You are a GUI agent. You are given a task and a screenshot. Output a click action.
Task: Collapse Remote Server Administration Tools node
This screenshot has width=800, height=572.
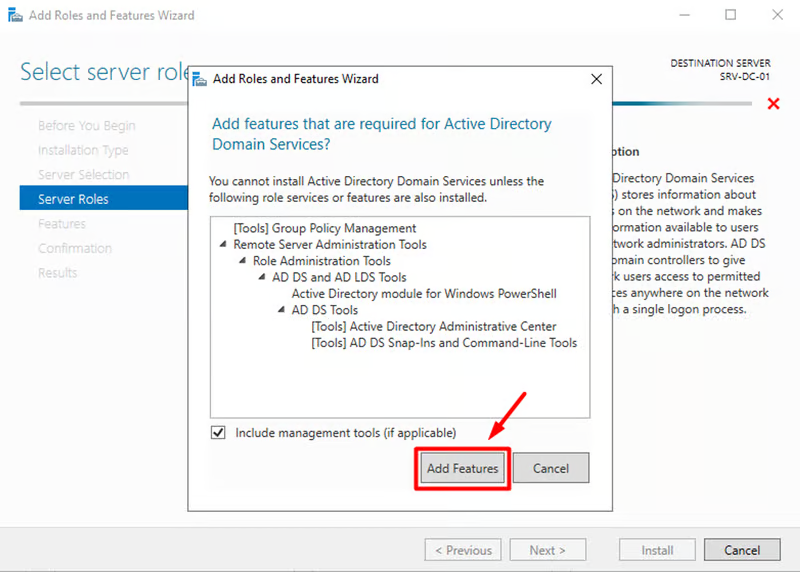tap(223, 245)
